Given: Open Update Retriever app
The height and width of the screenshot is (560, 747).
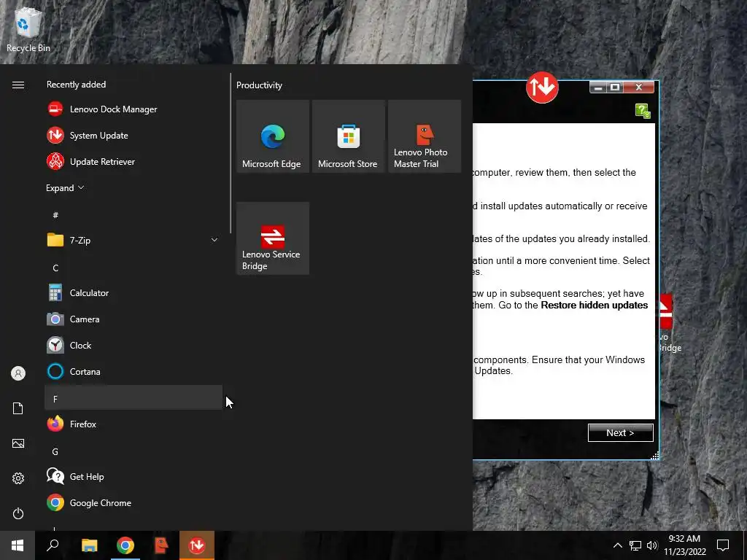Looking at the screenshot, I should (x=133, y=161).
